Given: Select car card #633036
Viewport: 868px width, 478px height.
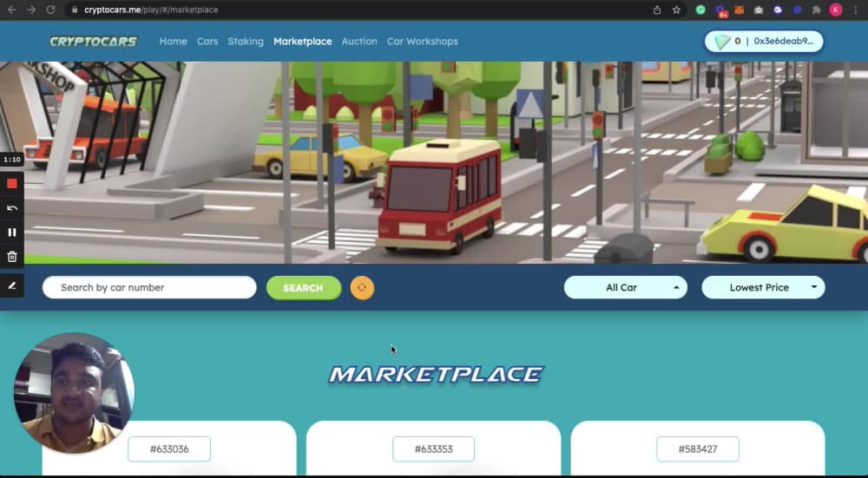Looking at the screenshot, I should 169,449.
